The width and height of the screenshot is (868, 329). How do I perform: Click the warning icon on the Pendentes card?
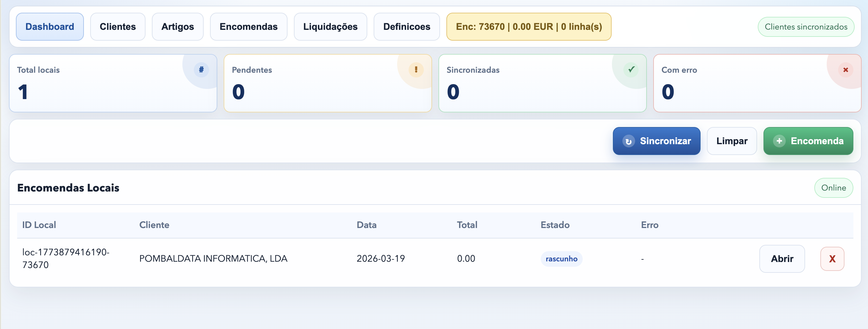[416, 70]
